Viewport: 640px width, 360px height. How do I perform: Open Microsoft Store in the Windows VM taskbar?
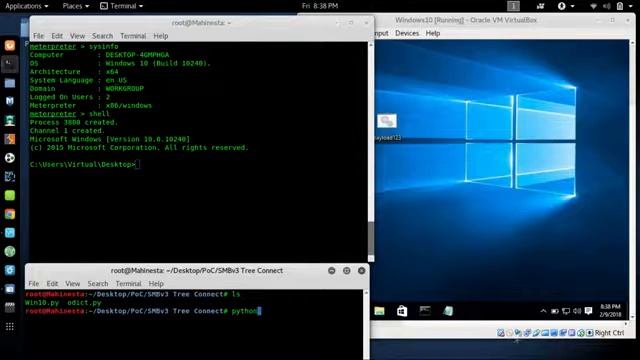coord(402,311)
